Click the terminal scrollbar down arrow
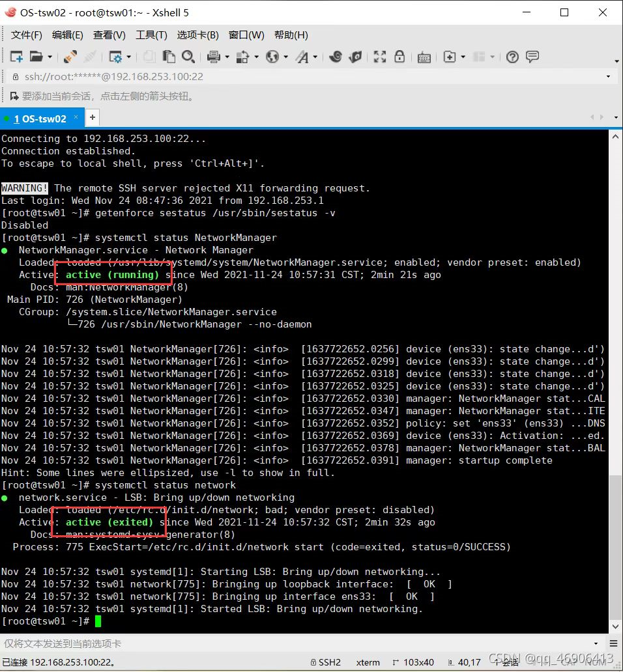The width and height of the screenshot is (623, 672). (x=615, y=626)
